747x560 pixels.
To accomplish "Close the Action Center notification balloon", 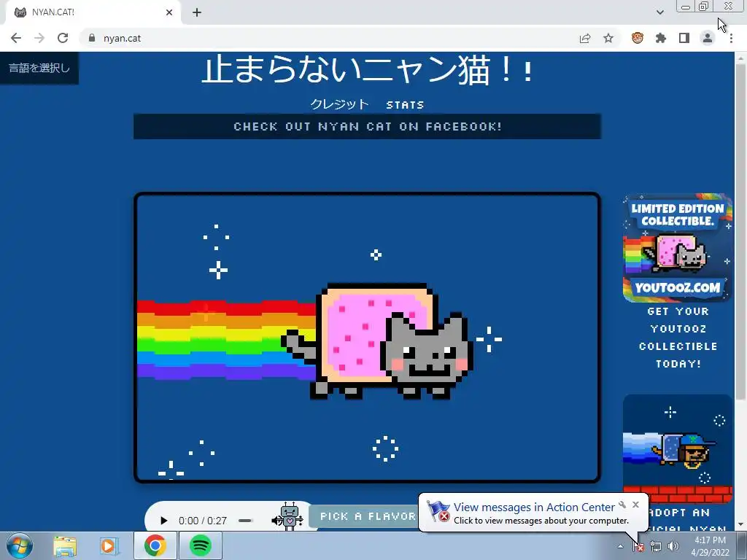I will coord(635,505).
